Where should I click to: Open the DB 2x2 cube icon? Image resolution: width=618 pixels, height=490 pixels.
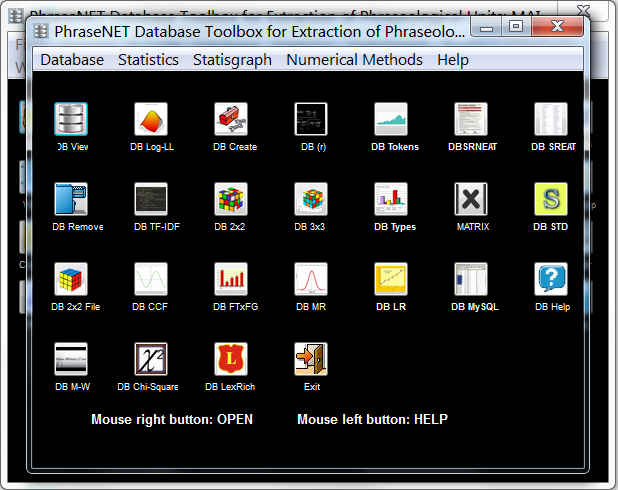(x=231, y=199)
